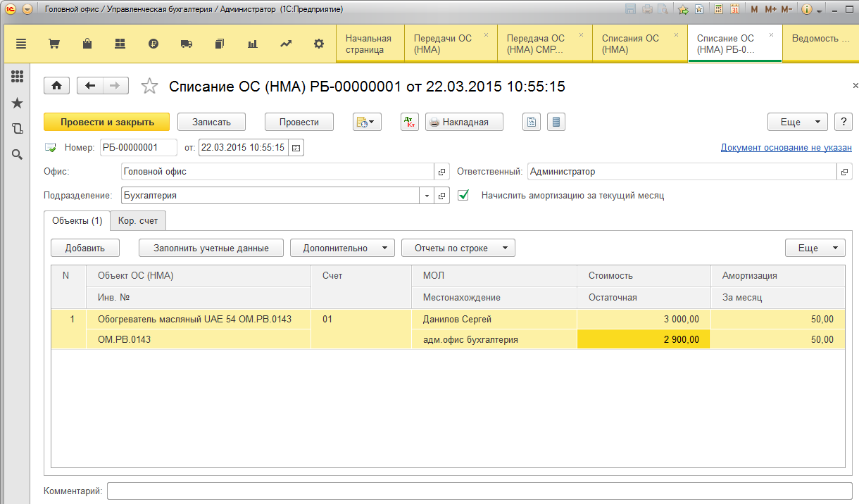Open table Еще dropdown menu
The width and height of the screenshot is (859, 504).
815,248
